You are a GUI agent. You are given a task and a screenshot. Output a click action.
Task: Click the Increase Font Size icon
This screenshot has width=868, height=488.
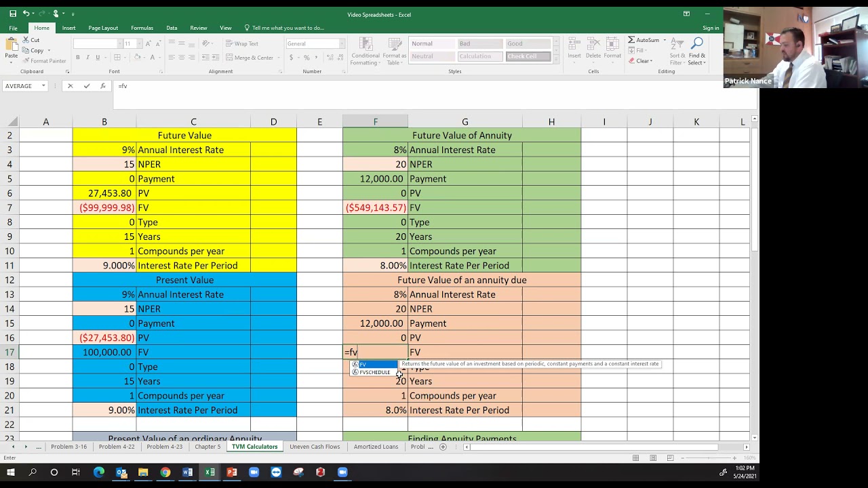click(149, 43)
